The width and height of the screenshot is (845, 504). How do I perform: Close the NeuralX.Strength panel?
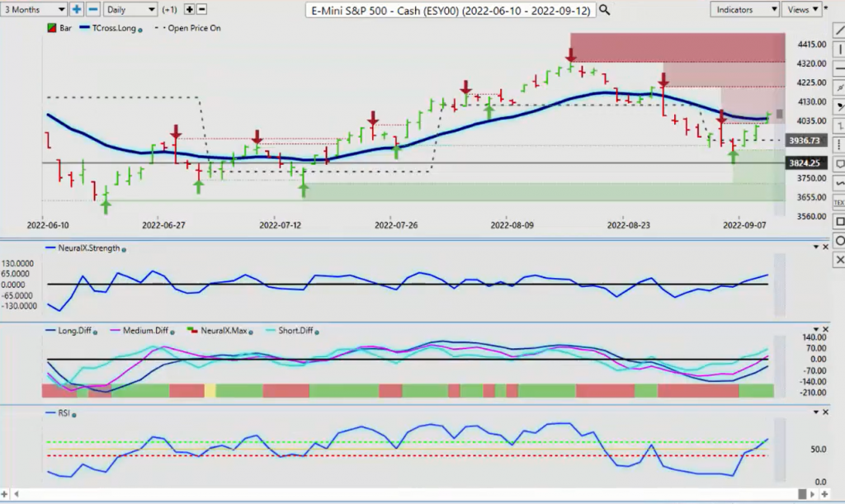point(825,247)
